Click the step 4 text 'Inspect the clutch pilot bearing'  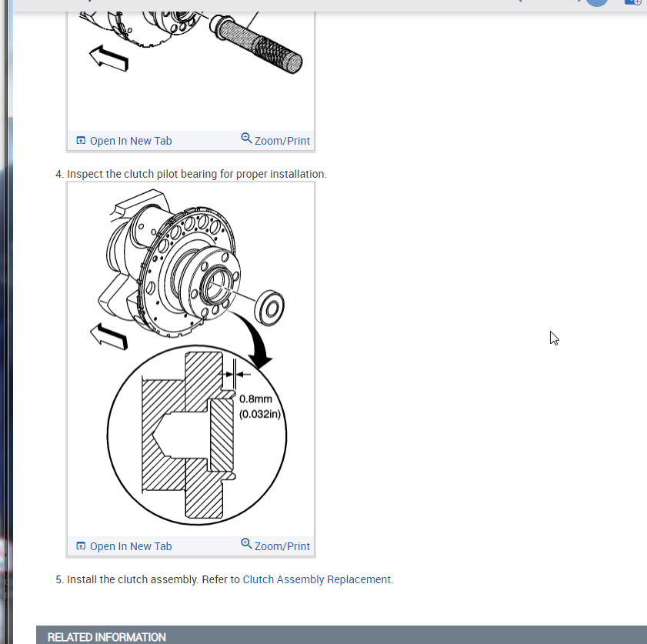[x=142, y=174]
